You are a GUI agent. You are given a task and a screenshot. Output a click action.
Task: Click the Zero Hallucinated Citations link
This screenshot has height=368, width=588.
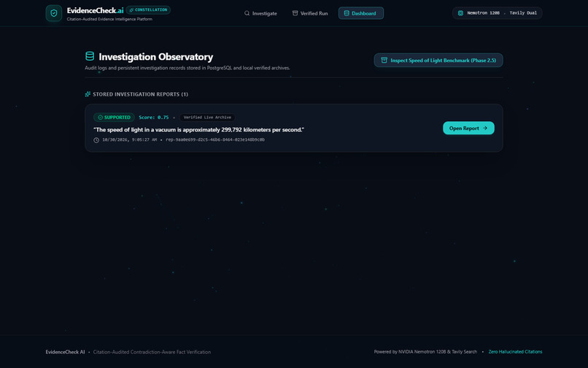(x=515, y=352)
